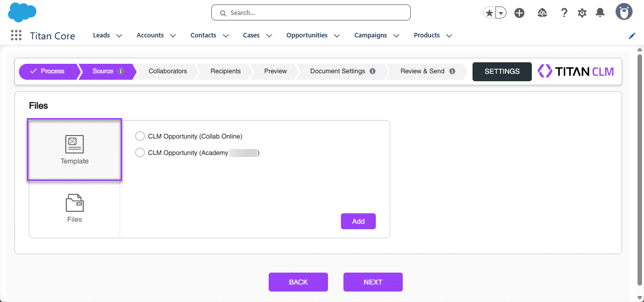Expand the favorites list dropdown
Image resolution: width=644 pixels, height=302 pixels.
coord(500,12)
